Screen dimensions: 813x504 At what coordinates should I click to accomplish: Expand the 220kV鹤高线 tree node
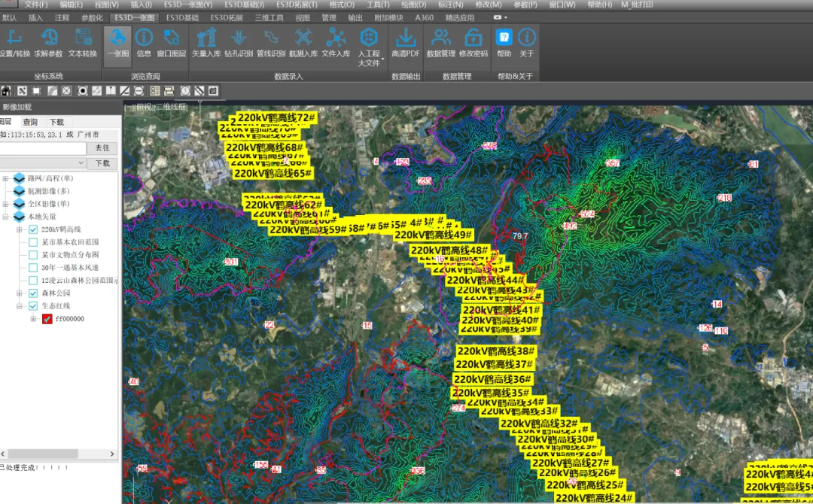(x=20, y=229)
